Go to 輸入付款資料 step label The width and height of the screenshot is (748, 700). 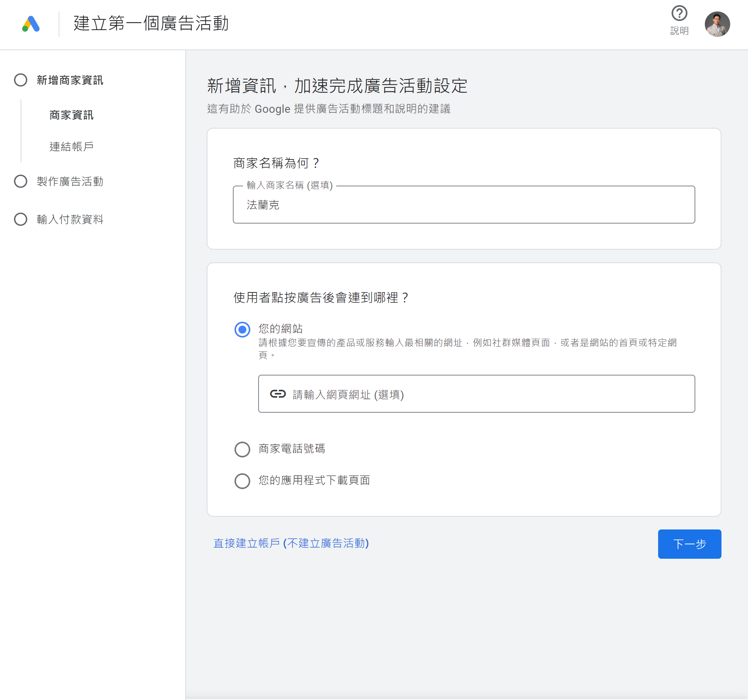click(x=70, y=220)
